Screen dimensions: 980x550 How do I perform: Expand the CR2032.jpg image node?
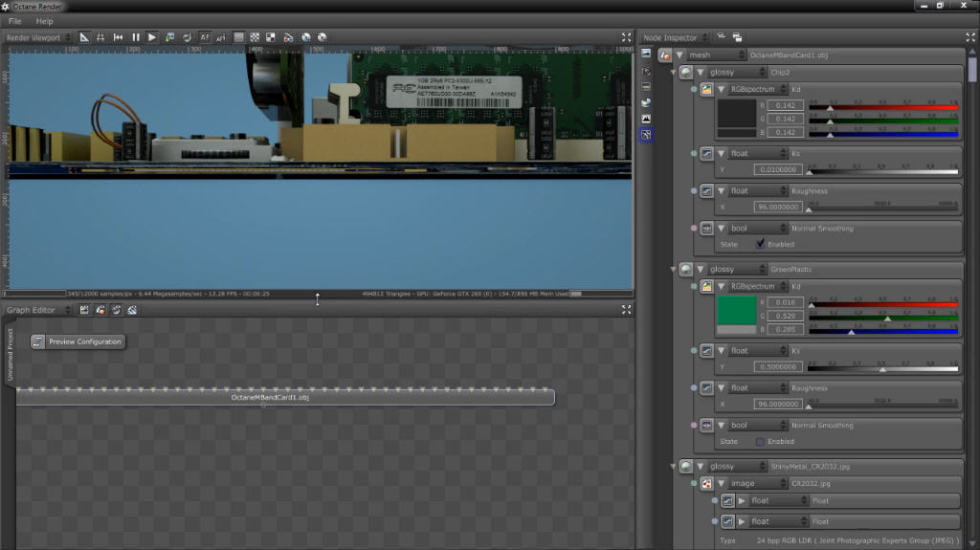722,484
